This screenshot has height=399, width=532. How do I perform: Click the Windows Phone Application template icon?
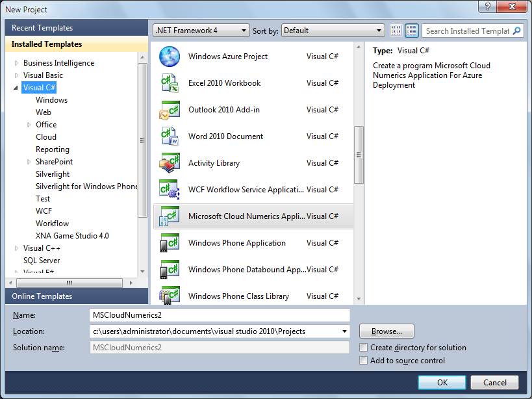coord(170,243)
